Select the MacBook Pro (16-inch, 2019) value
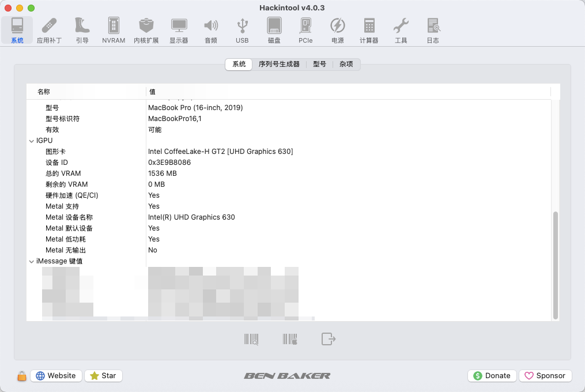Screen dimensions: 585x392 (195, 108)
